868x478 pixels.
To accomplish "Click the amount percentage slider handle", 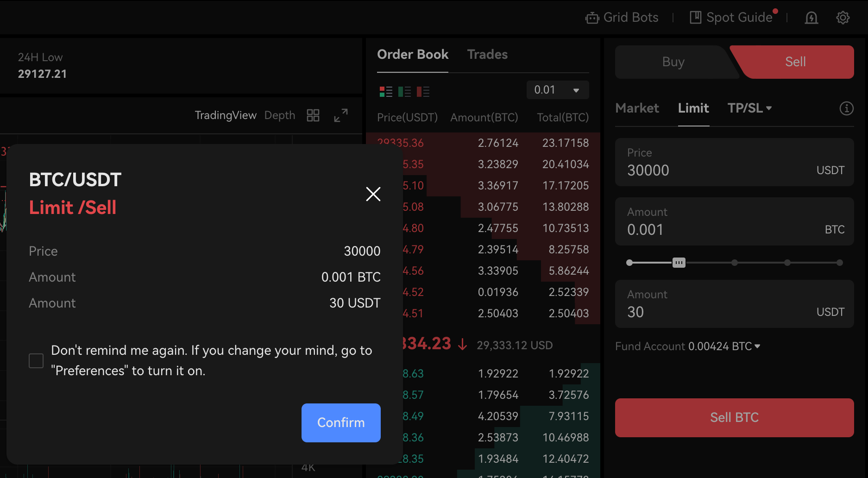I will (x=679, y=263).
